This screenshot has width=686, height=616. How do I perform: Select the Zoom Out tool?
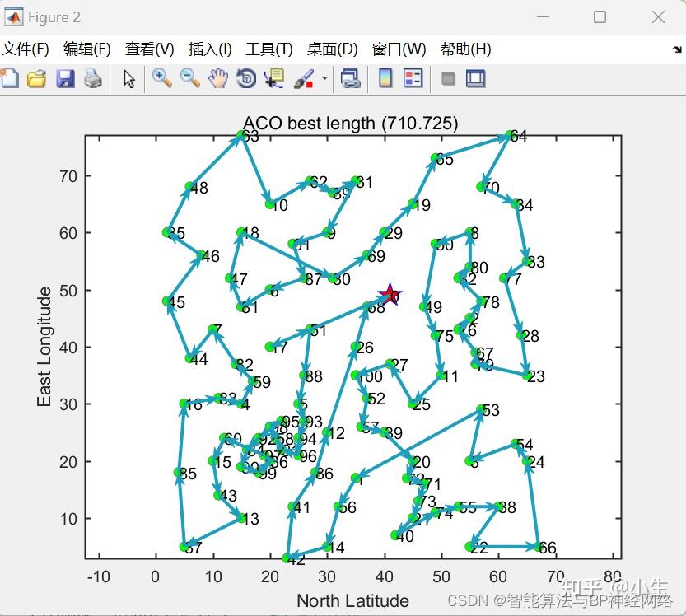tap(189, 79)
